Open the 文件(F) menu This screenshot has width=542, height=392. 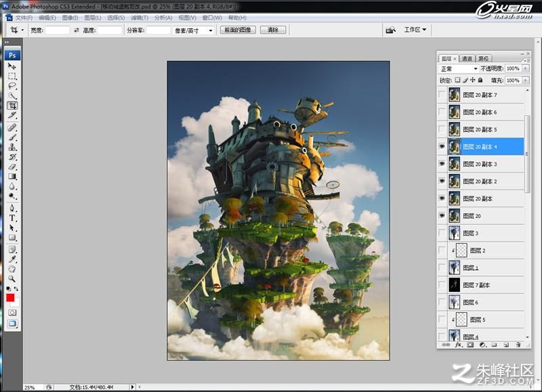pos(24,18)
